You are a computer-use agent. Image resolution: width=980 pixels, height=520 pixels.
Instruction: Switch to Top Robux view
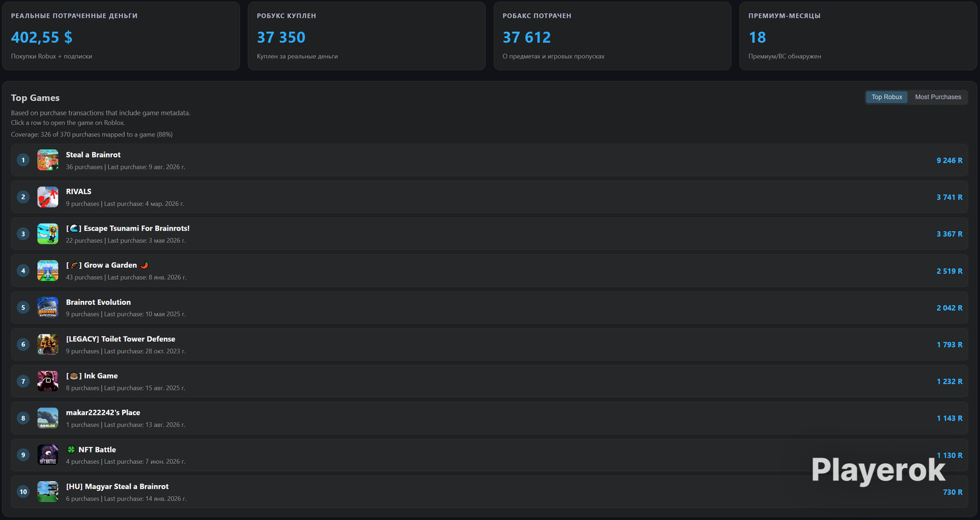887,97
